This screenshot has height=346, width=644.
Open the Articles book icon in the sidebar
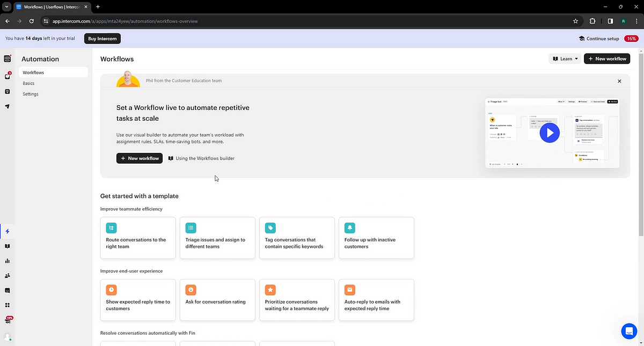(8, 246)
